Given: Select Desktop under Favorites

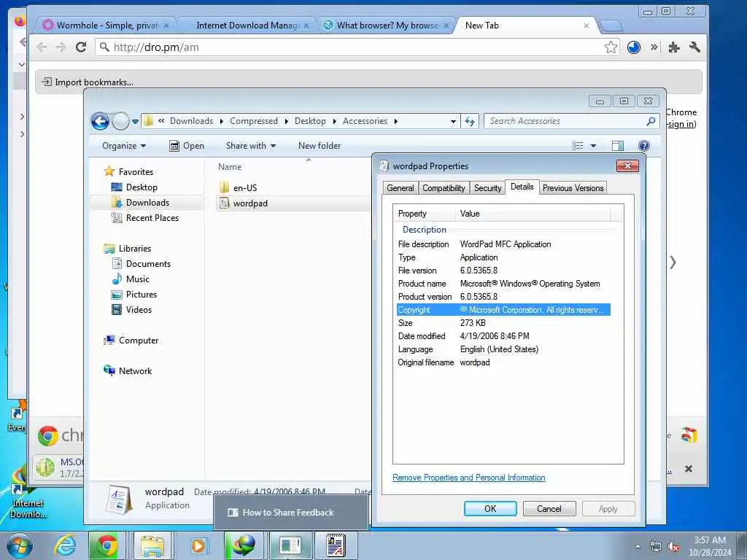Looking at the screenshot, I should click(142, 187).
